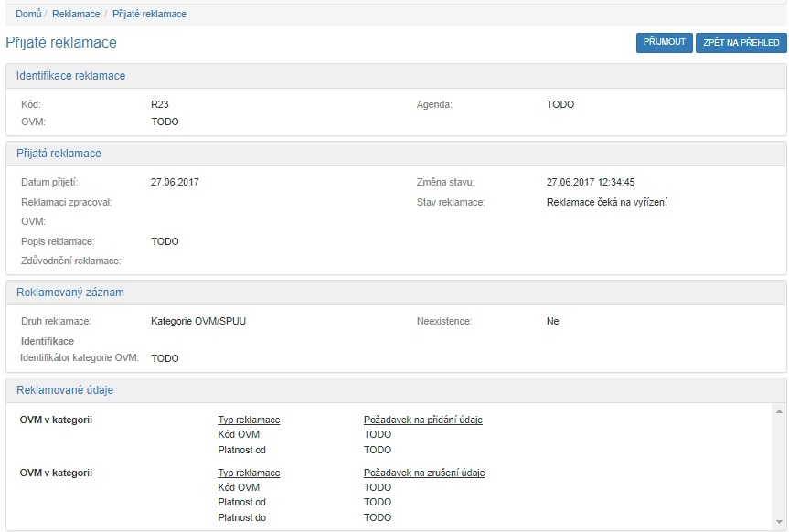This screenshot has height=532, width=789.
Task: Click the Změna stavu timestamp value
Action: (590, 182)
